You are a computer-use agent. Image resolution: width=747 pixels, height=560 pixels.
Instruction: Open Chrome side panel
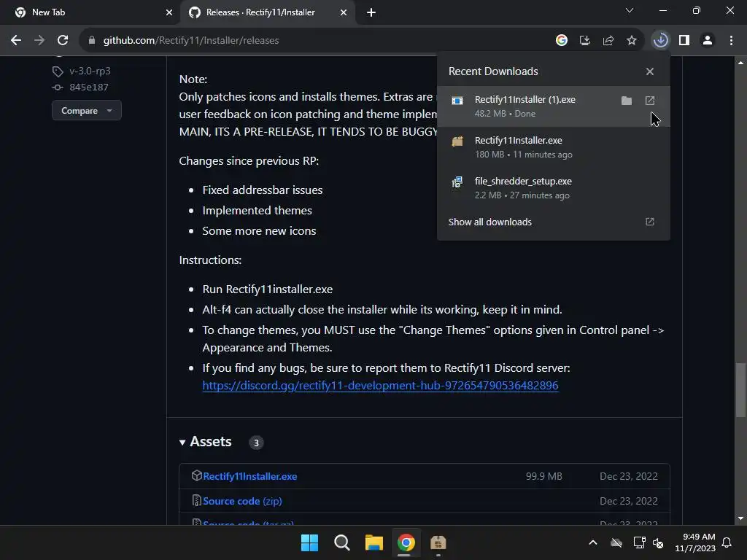coord(684,41)
